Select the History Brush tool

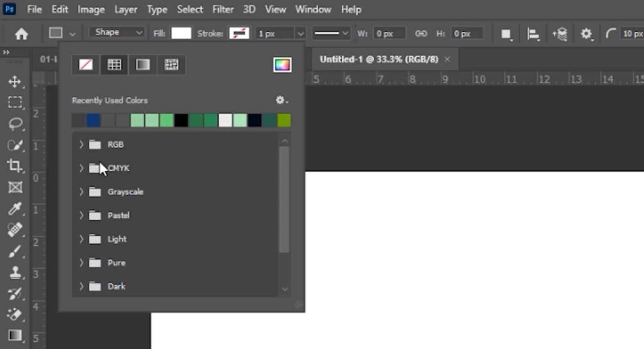[15, 294]
